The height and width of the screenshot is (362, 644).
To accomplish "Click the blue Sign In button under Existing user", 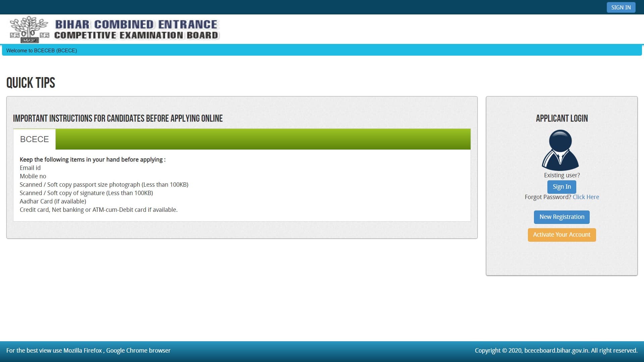I will [x=561, y=187].
